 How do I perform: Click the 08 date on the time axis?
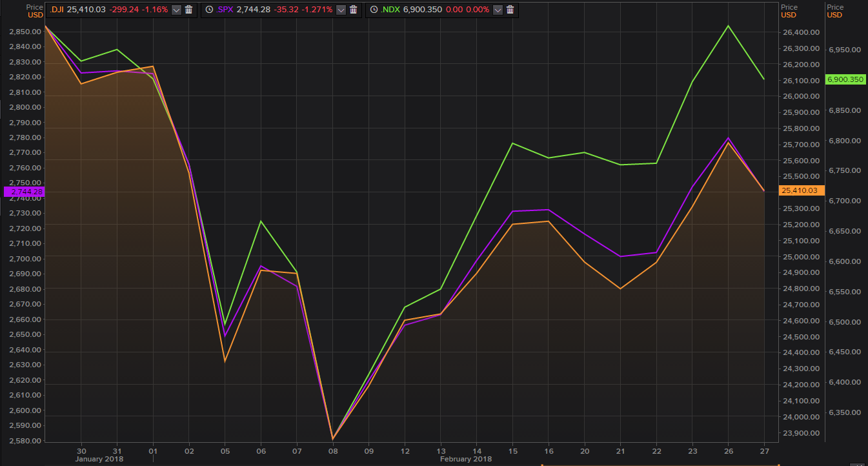pyautogui.click(x=333, y=451)
